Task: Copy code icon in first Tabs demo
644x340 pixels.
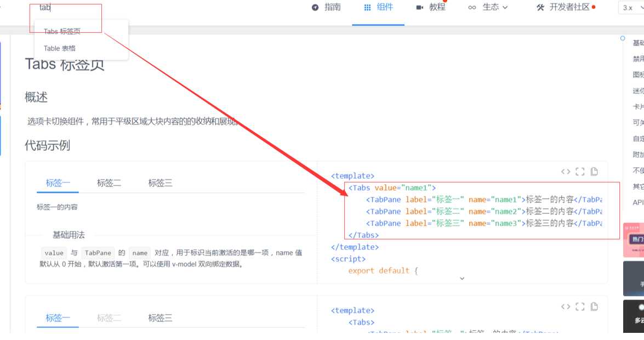Action: [x=594, y=172]
